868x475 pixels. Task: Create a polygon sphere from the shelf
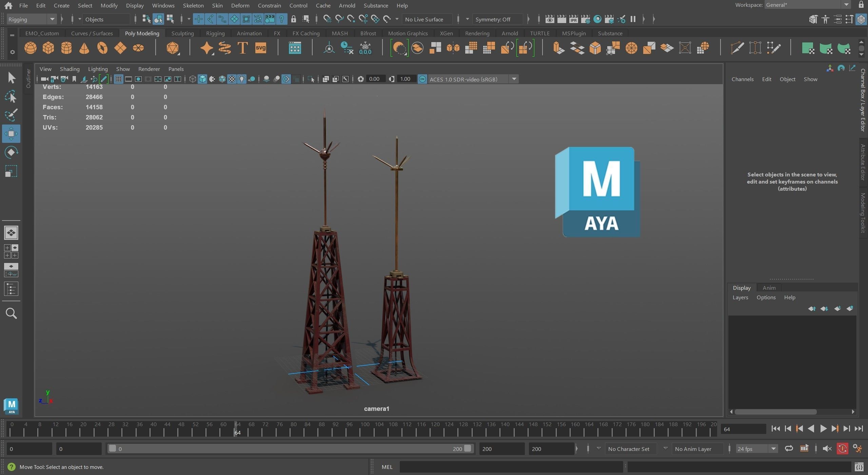pyautogui.click(x=31, y=48)
